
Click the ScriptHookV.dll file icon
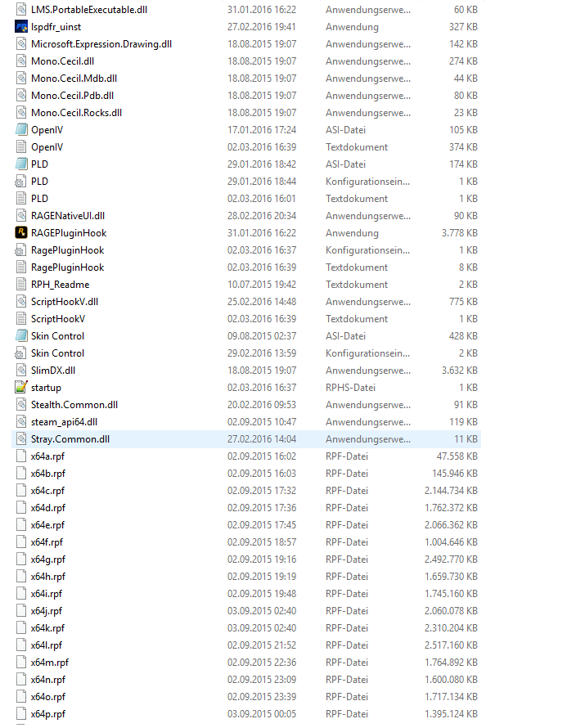point(21,302)
